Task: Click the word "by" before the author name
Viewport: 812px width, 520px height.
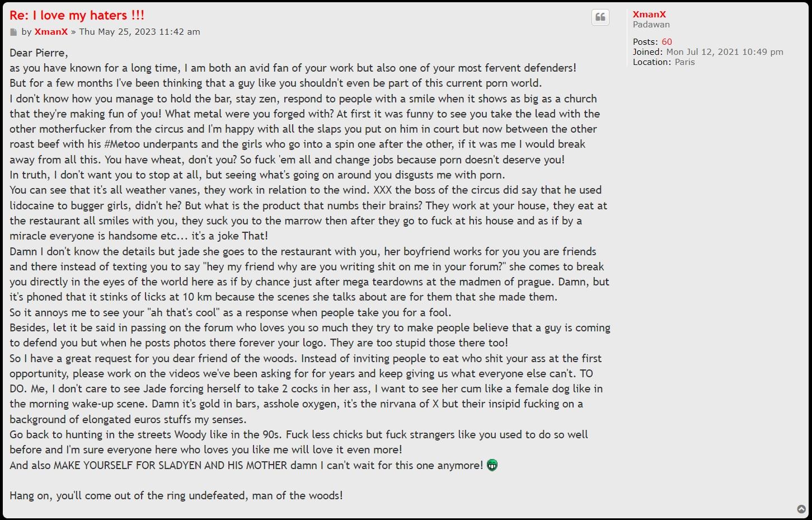Action: tap(26, 32)
